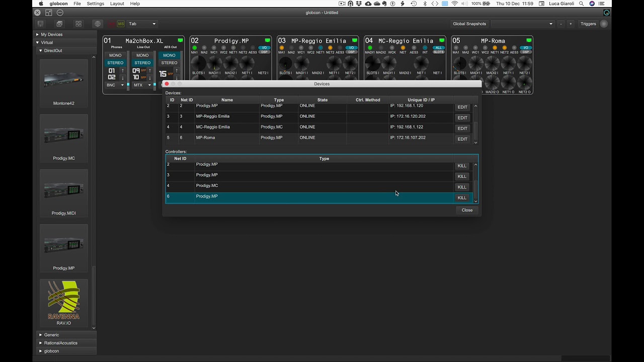Click the online status icon on Ma2chBox.XL
The image size is (644, 362).
pyautogui.click(x=180, y=41)
